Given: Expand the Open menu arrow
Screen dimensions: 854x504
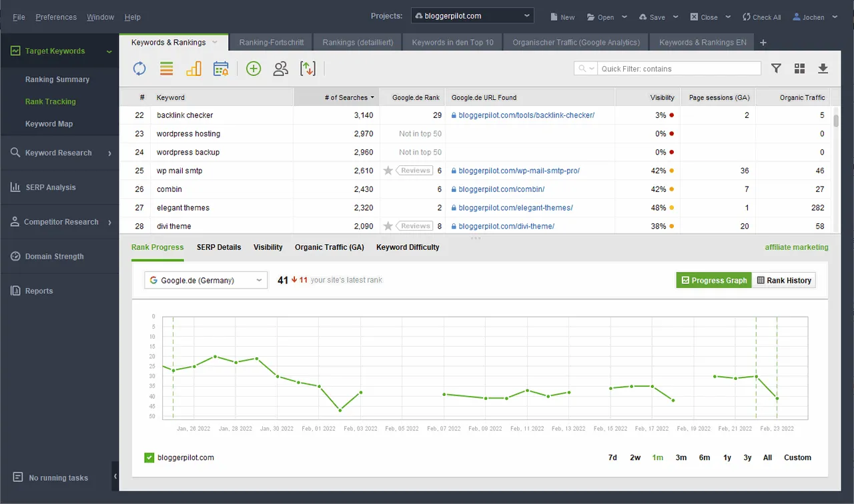Looking at the screenshot, I should (x=624, y=17).
